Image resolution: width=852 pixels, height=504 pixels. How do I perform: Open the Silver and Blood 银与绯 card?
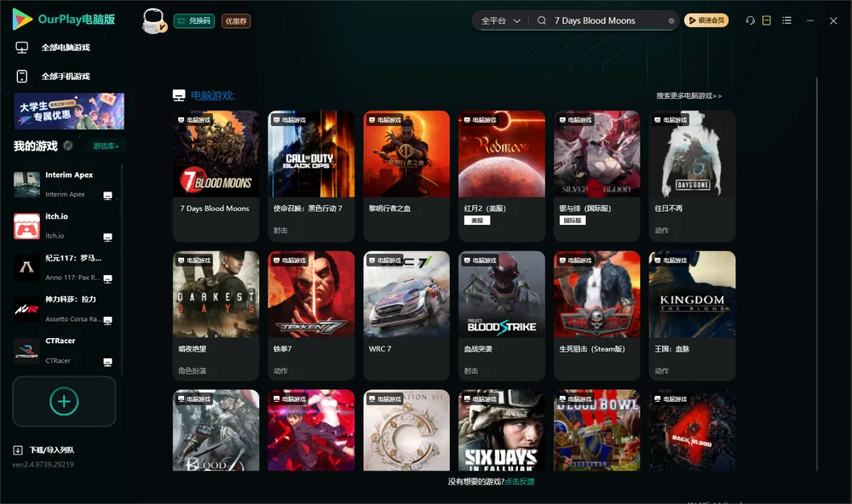(x=596, y=176)
